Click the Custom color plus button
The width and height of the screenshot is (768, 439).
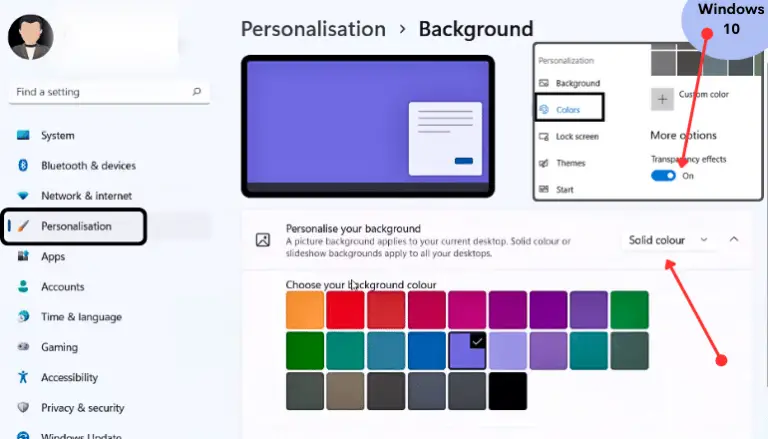point(662,98)
